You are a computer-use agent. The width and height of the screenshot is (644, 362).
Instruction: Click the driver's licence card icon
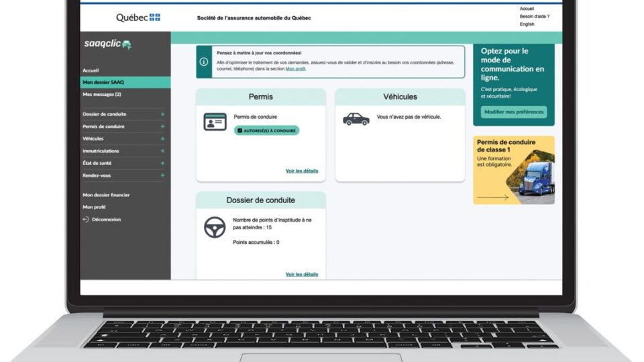(x=215, y=121)
